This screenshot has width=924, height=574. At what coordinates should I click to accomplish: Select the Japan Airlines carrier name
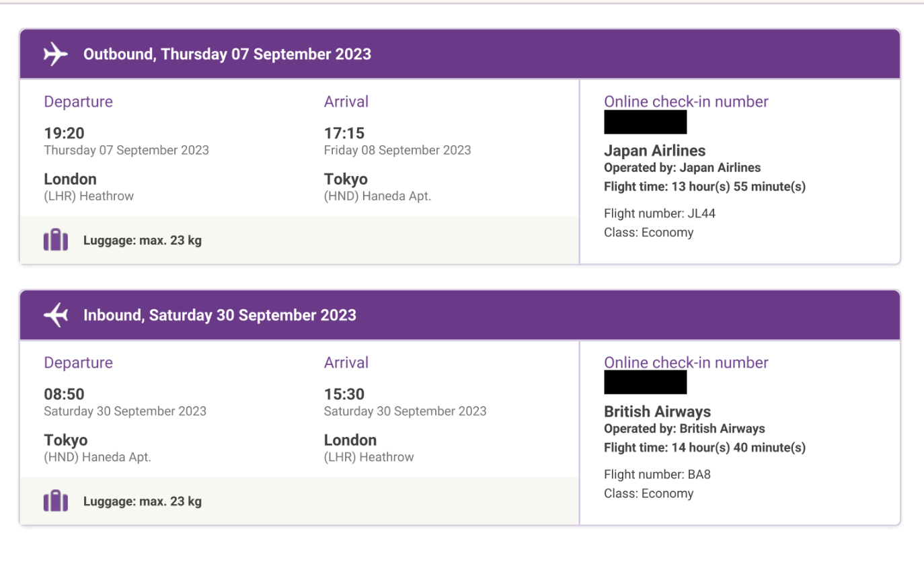click(655, 151)
